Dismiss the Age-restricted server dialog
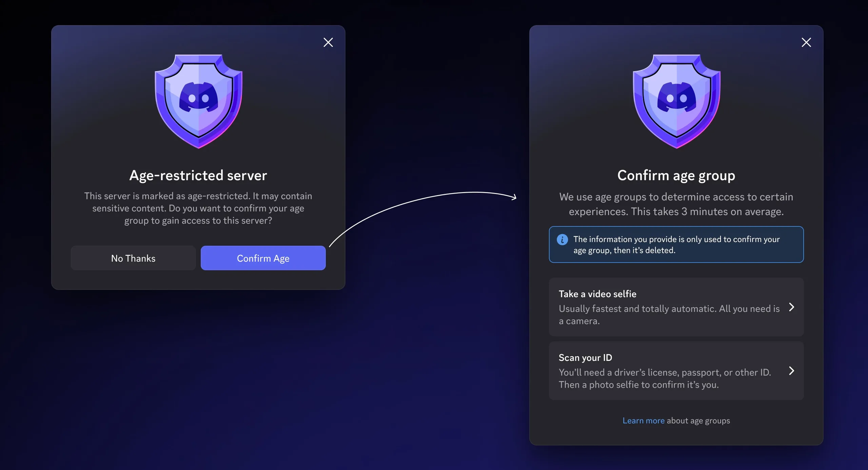The image size is (868, 470). click(x=328, y=42)
